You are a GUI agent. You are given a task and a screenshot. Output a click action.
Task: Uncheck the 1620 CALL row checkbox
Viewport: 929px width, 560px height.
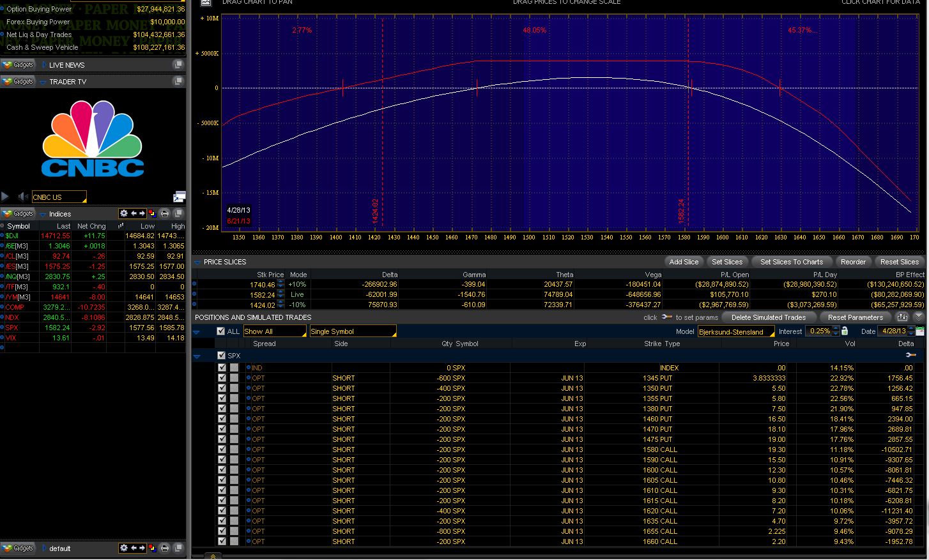(x=222, y=511)
